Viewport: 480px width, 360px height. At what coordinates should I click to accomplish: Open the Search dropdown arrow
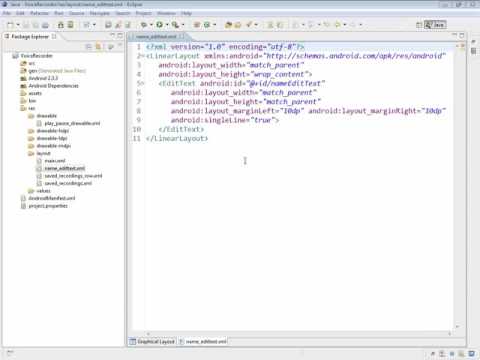[x=256, y=25]
